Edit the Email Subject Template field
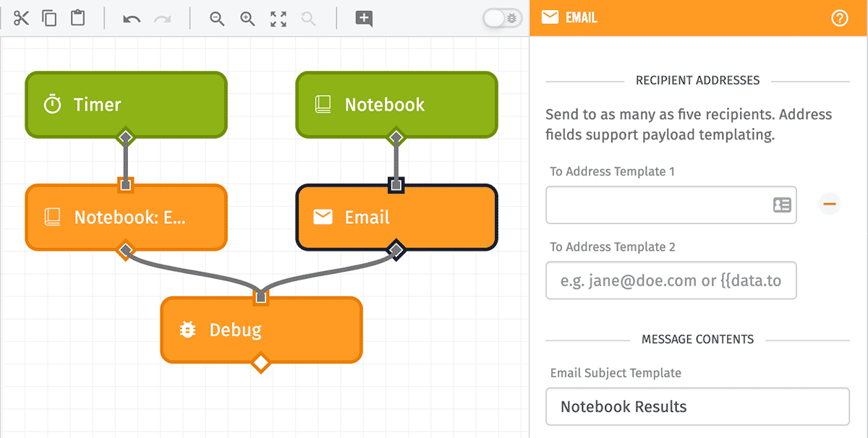 (698, 407)
